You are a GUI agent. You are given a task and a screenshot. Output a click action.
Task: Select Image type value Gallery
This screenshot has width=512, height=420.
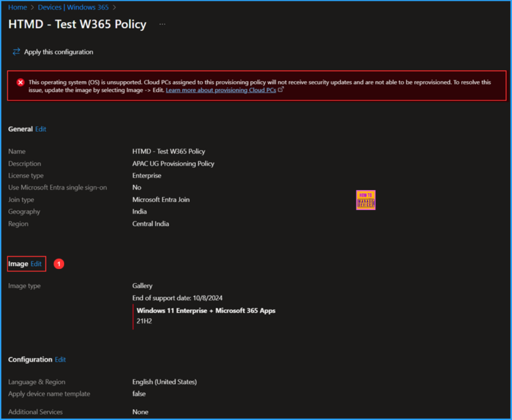pos(142,286)
